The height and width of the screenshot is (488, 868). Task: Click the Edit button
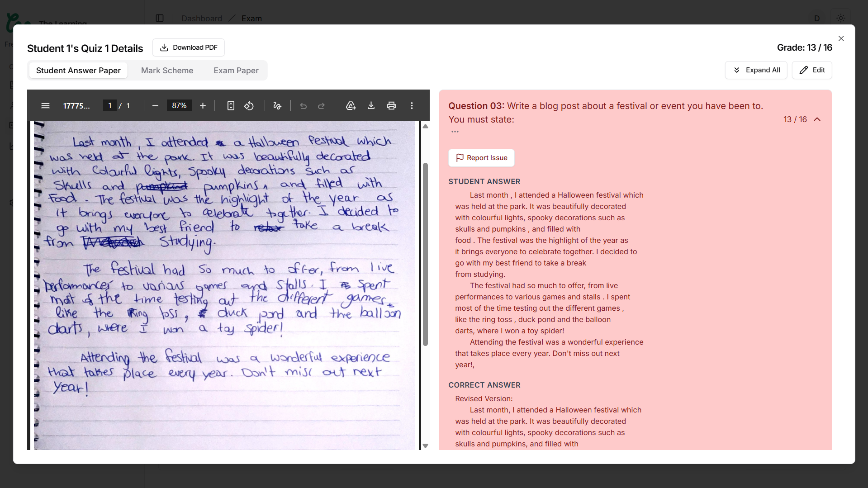(811, 70)
